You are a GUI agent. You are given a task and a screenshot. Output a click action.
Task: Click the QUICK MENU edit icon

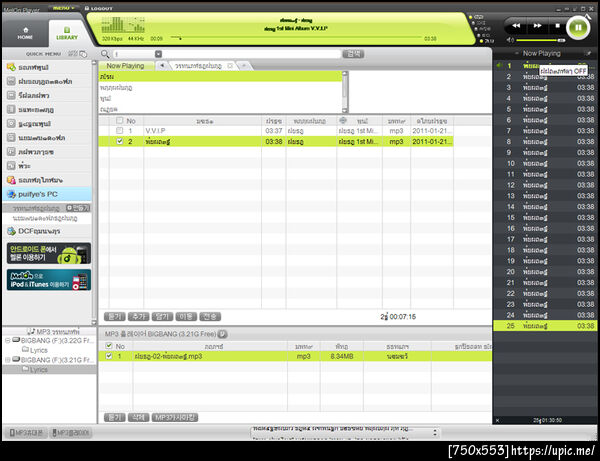point(83,54)
